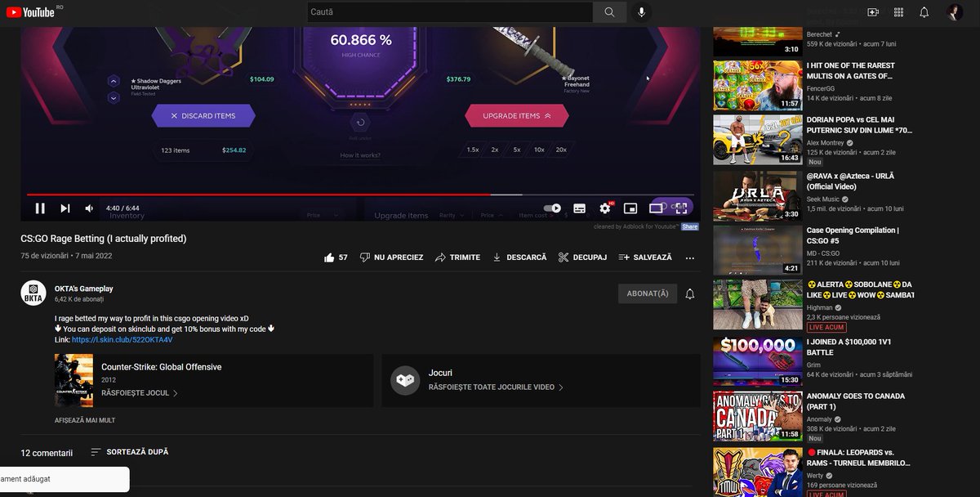Open the SORTEAZĂ DUPĂ comment sort menu
The width and height of the screenshot is (980, 497).
(130, 451)
